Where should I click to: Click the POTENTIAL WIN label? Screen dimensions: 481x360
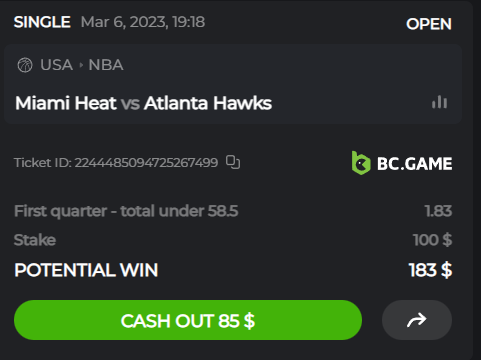pyautogui.click(x=86, y=270)
